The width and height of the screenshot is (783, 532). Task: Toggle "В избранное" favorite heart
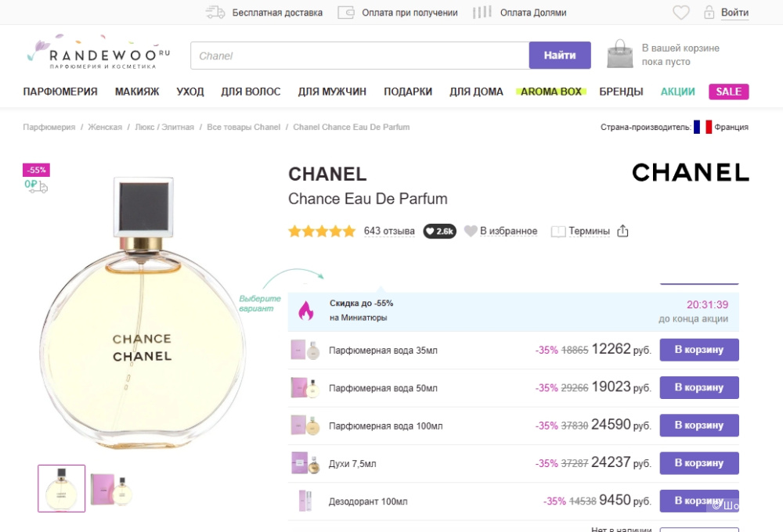pyautogui.click(x=470, y=231)
